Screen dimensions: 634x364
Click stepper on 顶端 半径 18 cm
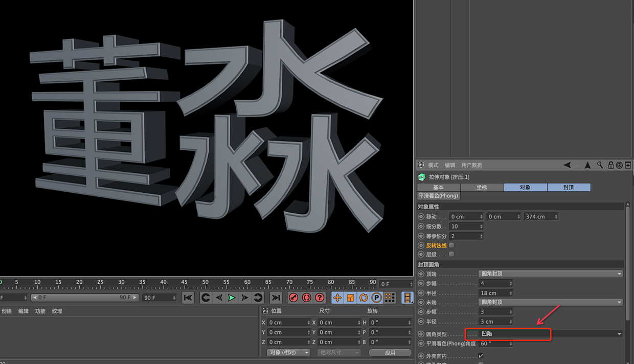pyautogui.click(x=510, y=293)
